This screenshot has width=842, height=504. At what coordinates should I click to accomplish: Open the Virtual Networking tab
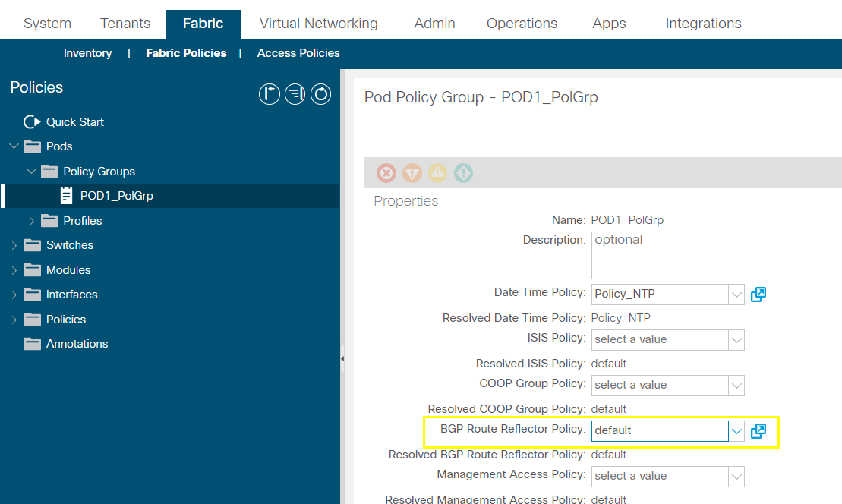[318, 24]
